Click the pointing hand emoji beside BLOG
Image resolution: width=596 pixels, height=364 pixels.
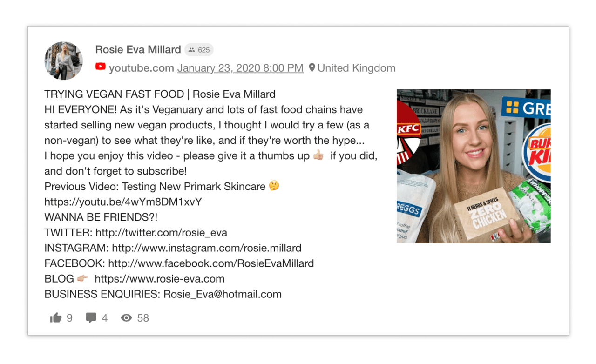(82, 279)
